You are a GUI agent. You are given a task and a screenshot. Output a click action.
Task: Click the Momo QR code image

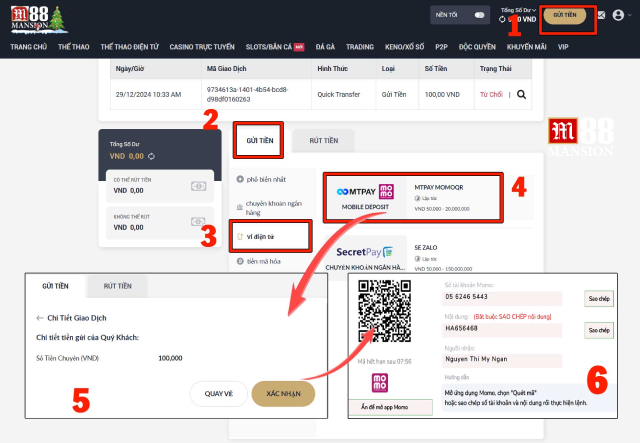[384, 311]
